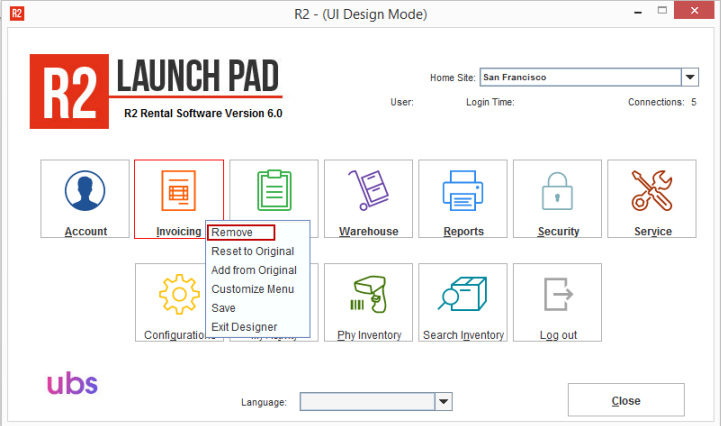Close the R2 window with X

694,10
